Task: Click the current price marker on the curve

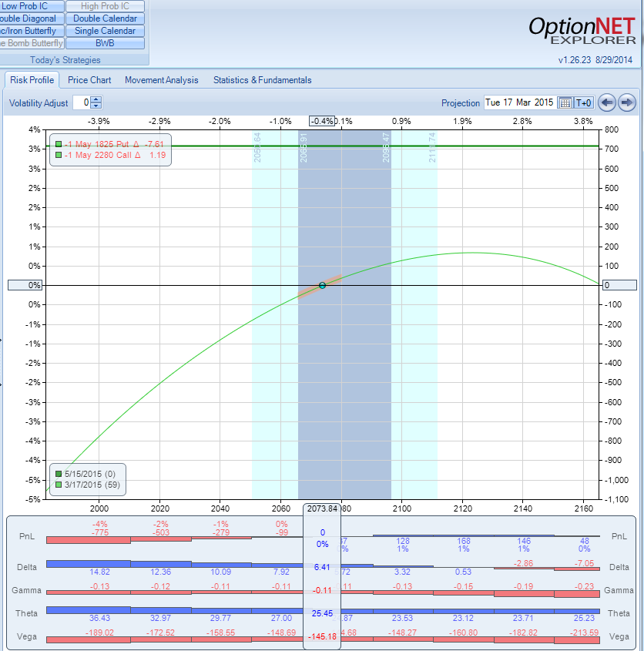Action: point(322,285)
